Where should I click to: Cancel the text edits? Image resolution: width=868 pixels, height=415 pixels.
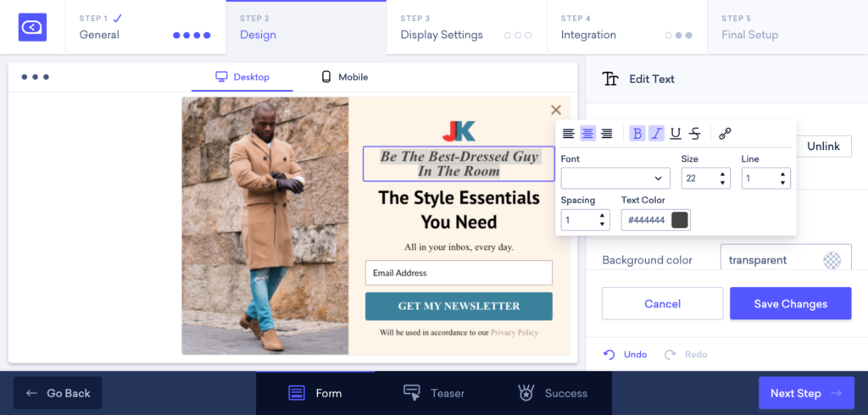663,303
